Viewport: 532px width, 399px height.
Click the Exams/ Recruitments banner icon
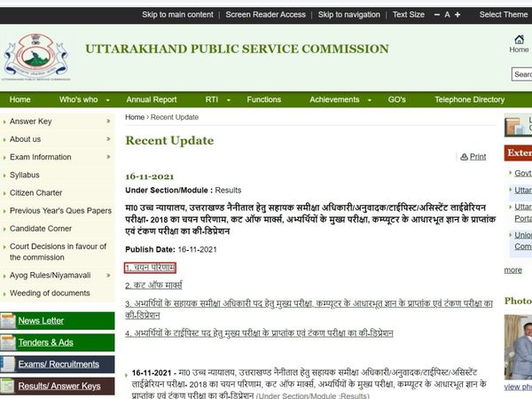pyautogui.click(x=8, y=364)
